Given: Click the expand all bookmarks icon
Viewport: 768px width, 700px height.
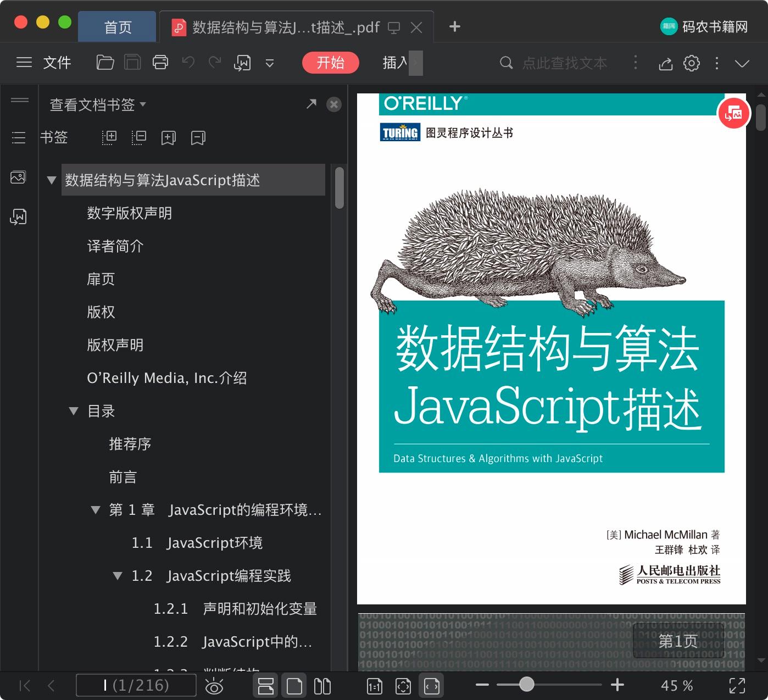Looking at the screenshot, I should pos(110,137).
